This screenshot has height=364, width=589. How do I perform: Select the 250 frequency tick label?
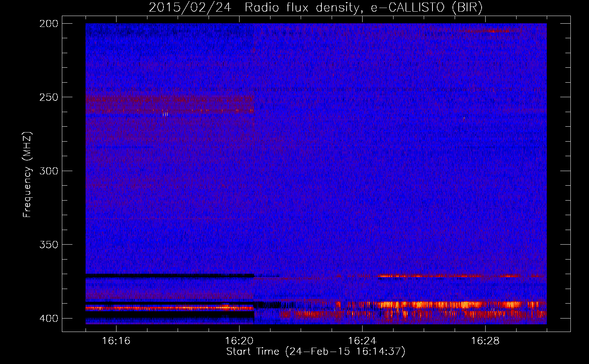click(49, 97)
